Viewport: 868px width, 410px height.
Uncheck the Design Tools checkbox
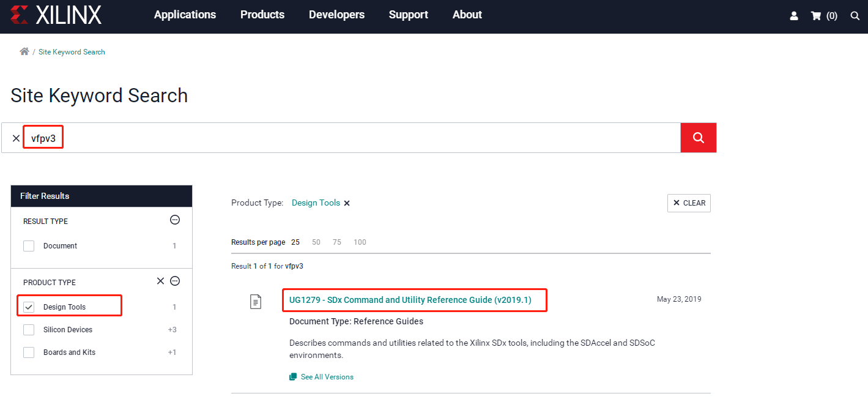(x=29, y=307)
